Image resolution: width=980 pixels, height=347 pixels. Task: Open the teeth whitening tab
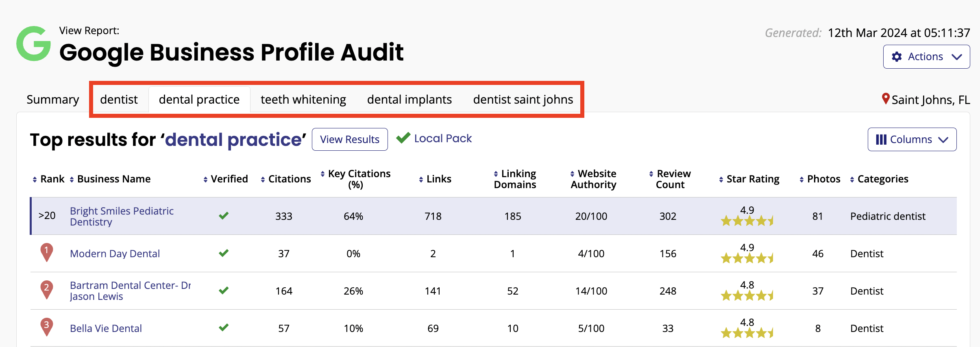(x=303, y=100)
